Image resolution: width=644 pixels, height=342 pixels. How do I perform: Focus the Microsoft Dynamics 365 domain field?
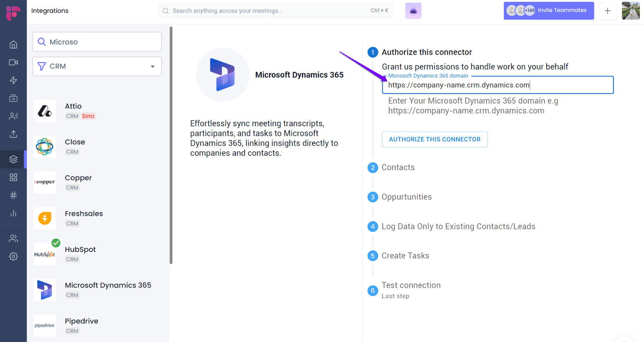point(497,85)
